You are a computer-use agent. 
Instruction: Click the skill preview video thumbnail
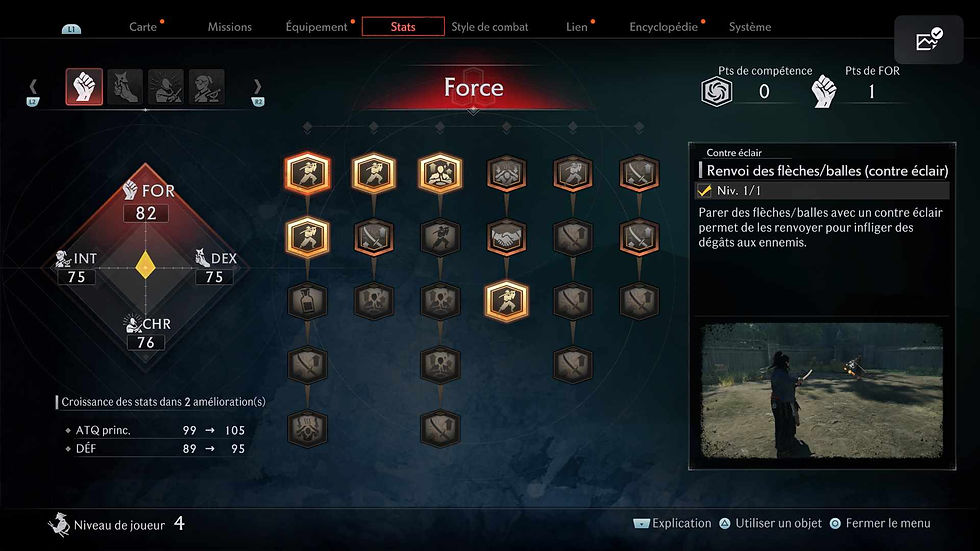(822, 391)
